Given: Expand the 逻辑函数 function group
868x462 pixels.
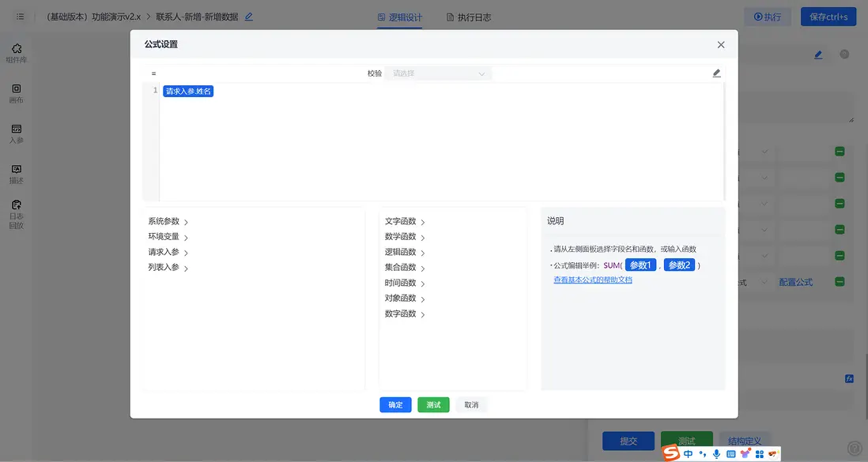Looking at the screenshot, I should pos(406,252).
